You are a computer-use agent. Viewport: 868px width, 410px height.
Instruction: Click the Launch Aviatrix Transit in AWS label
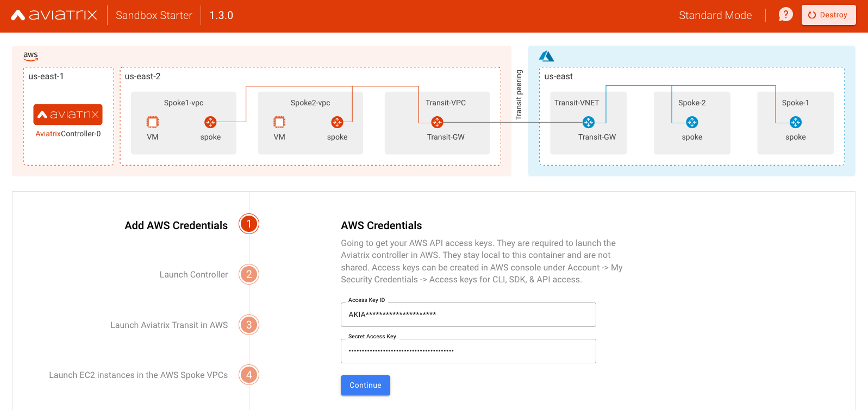pos(169,325)
